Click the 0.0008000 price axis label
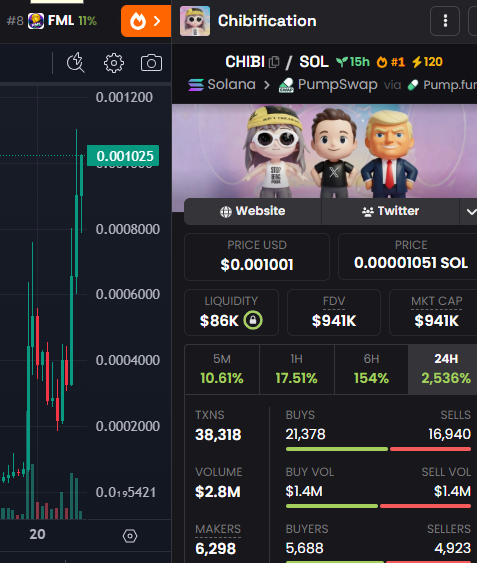Image resolution: width=477 pixels, height=563 pixels. point(128,229)
